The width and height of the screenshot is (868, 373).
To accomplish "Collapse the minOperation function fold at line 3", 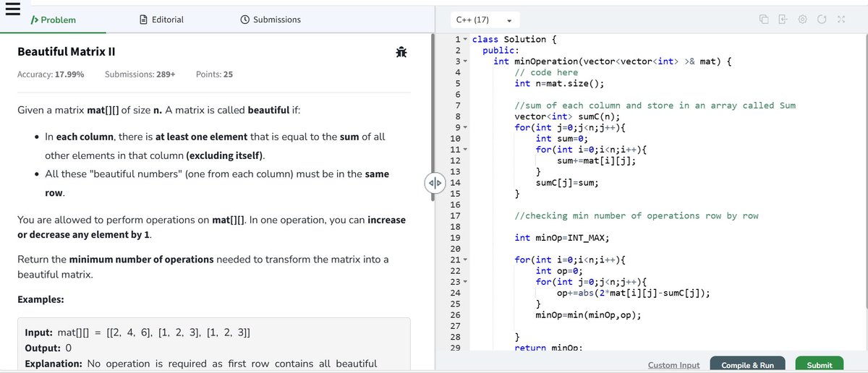I will pos(466,61).
